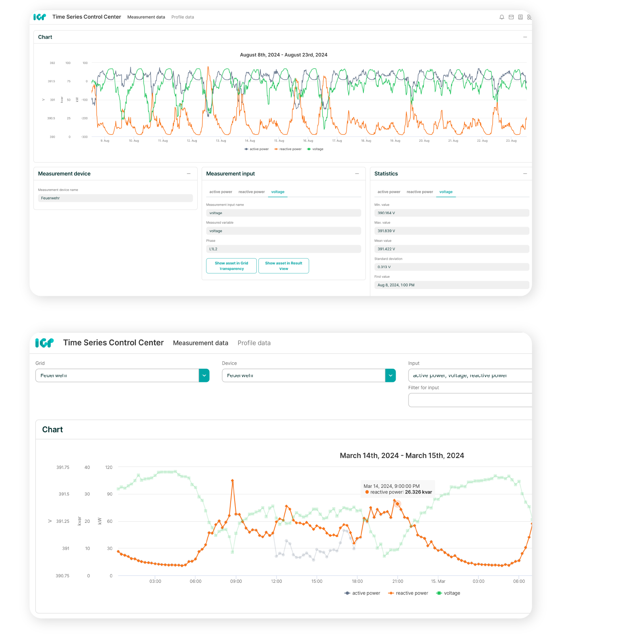Click IGF logo in the lower window

44,343
